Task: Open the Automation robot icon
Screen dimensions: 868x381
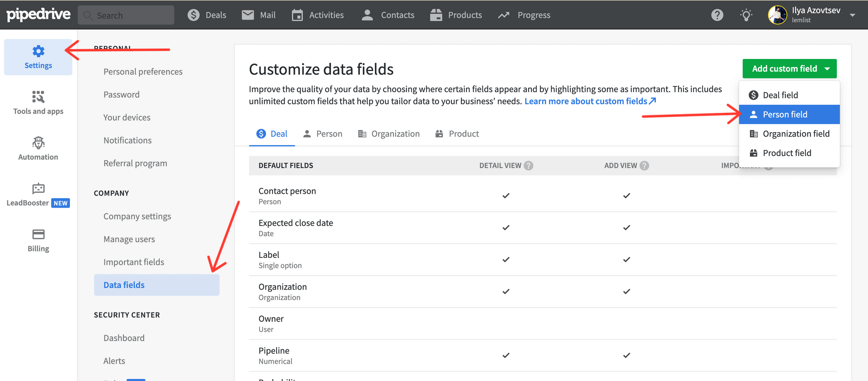Action: pyautogui.click(x=38, y=143)
